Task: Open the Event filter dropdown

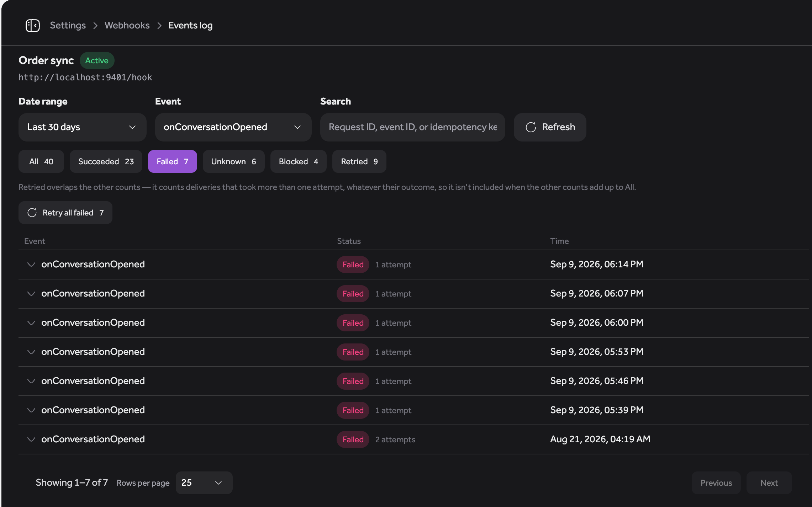Action: point(233,127)
